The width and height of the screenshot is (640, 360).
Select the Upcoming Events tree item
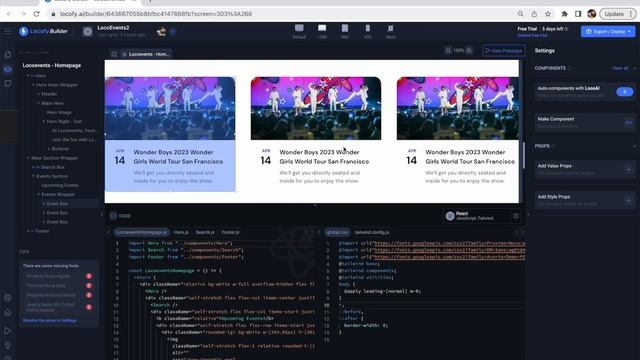pyautogui.click(x=60, y=185)
